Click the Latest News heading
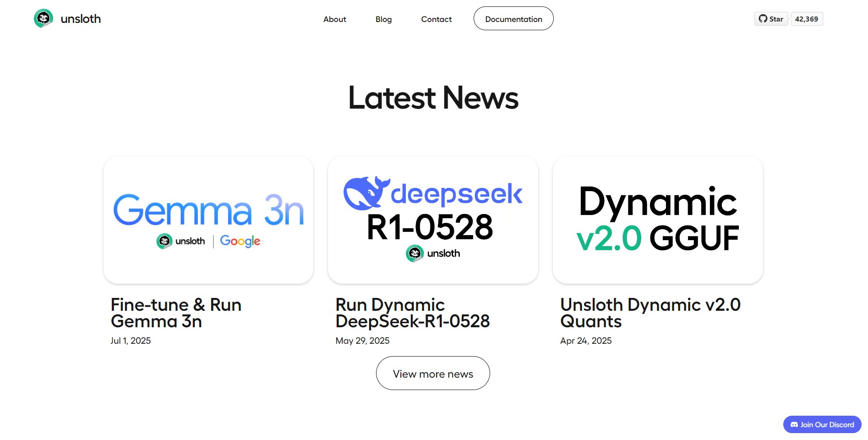The width and height of the screenshot is (868, 440). pyautogui.click(x=433, y=98)
